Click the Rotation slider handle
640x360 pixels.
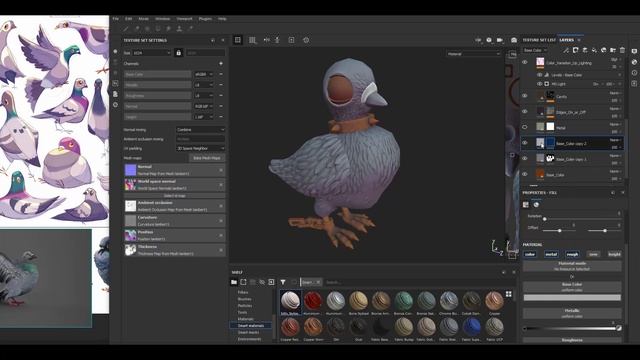coord(544,219)
